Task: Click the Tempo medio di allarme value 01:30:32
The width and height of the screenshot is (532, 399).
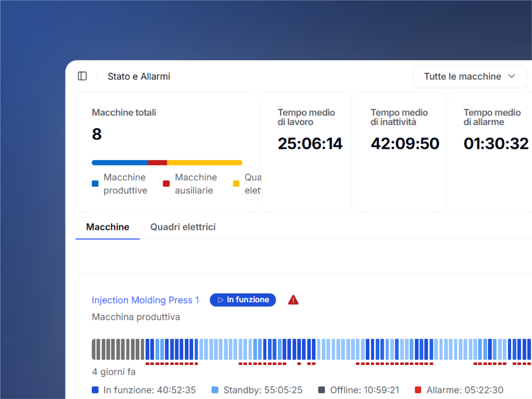Action: [x=496, y=144]
